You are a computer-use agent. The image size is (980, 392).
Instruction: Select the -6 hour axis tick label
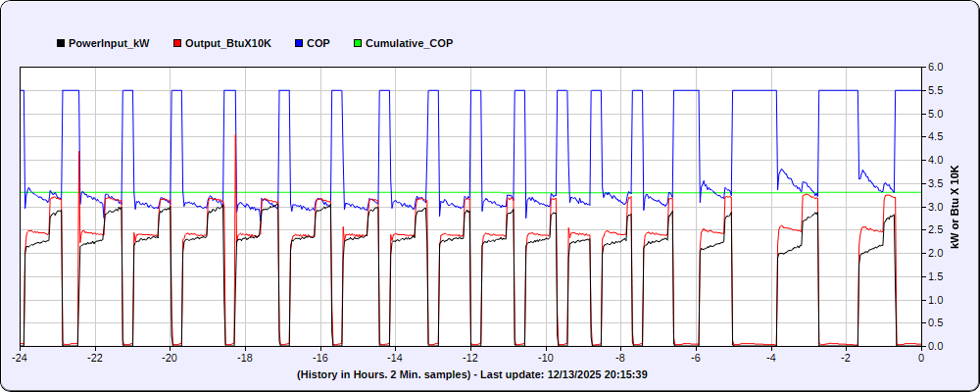(696, 358)
